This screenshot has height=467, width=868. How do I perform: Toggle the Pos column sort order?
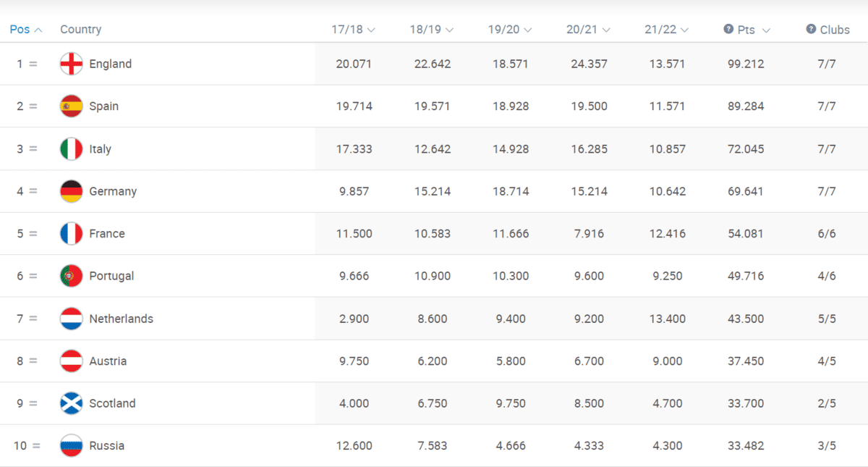click(26, 30)
